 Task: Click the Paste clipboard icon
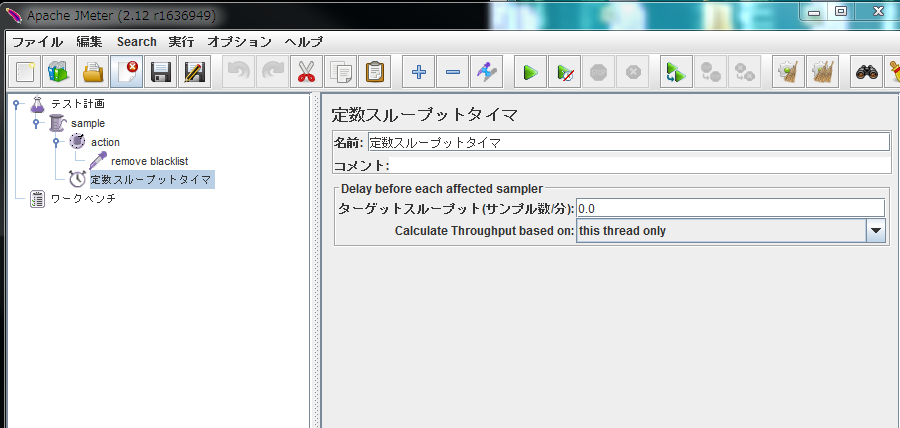pos(374,72)
